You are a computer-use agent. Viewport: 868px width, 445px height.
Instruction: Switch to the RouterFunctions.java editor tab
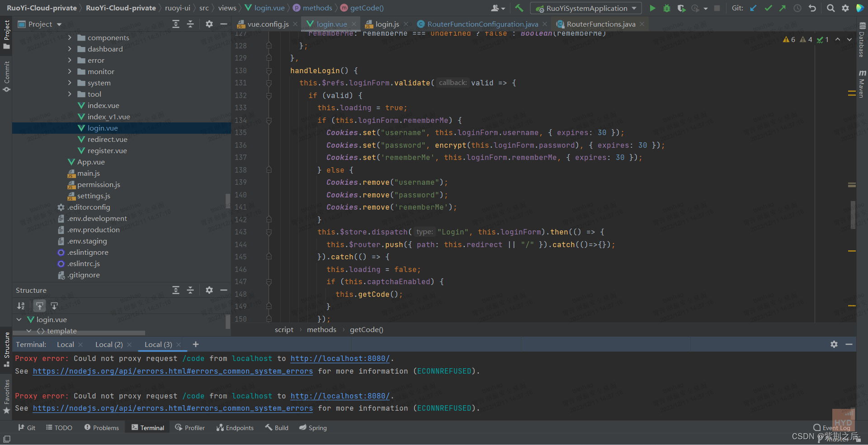coord(600,24)
